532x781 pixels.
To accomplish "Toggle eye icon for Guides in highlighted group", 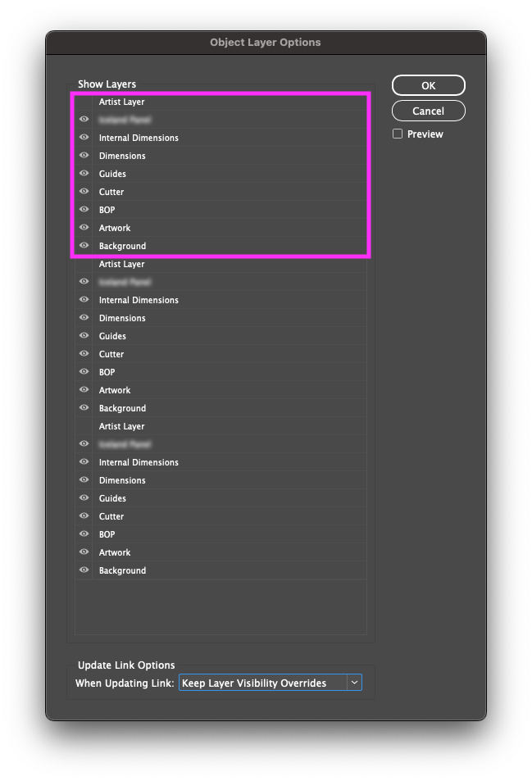I will click(84, 174).
